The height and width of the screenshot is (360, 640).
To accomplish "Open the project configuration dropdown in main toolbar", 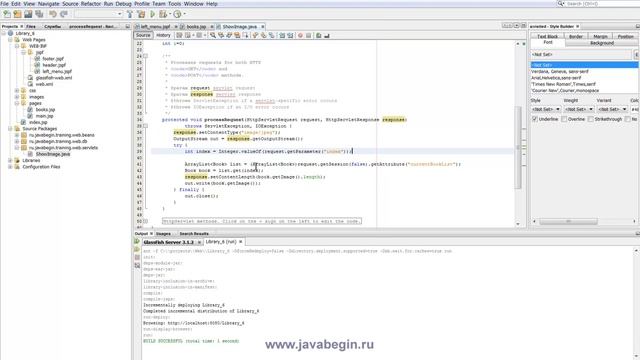I will (99, 14).
